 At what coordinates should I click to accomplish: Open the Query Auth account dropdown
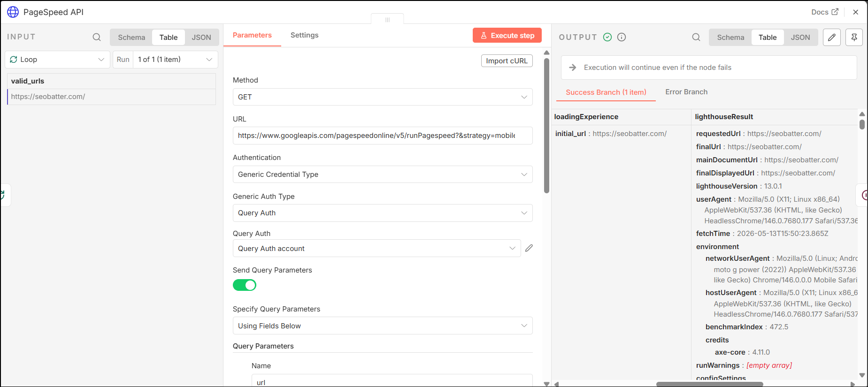coord(376,249)
